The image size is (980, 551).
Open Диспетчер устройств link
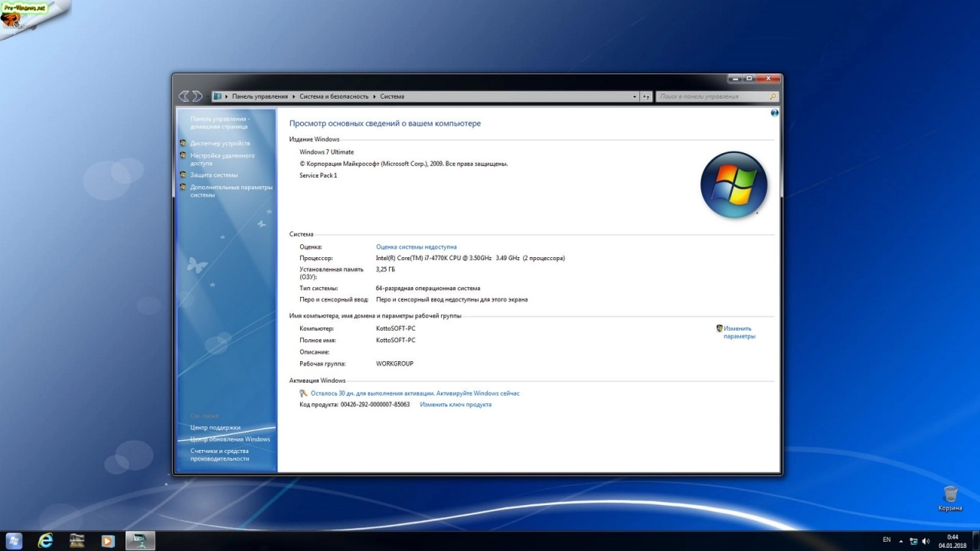(x=220, y=143)
